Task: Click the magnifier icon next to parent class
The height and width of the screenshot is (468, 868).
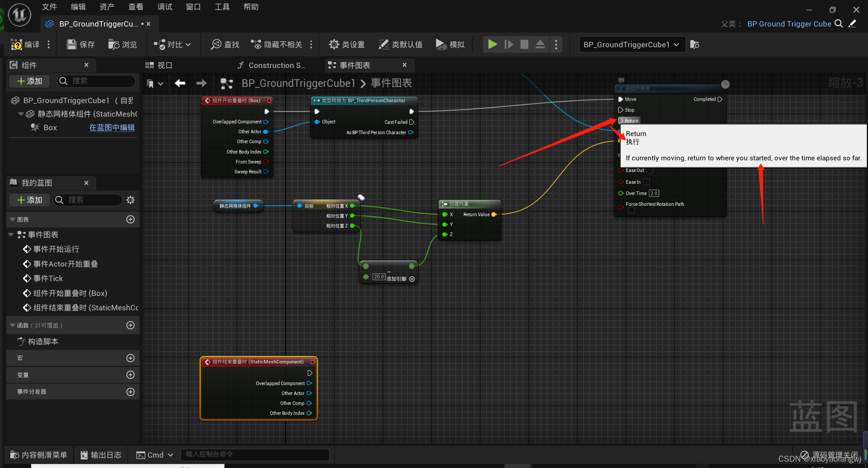Action: coord(839,23)
